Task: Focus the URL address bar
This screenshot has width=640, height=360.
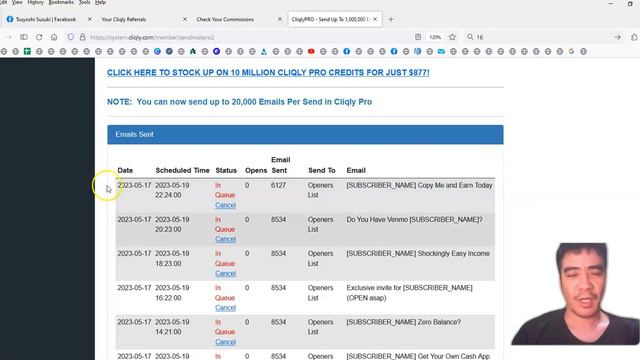Action: point(245,37)
